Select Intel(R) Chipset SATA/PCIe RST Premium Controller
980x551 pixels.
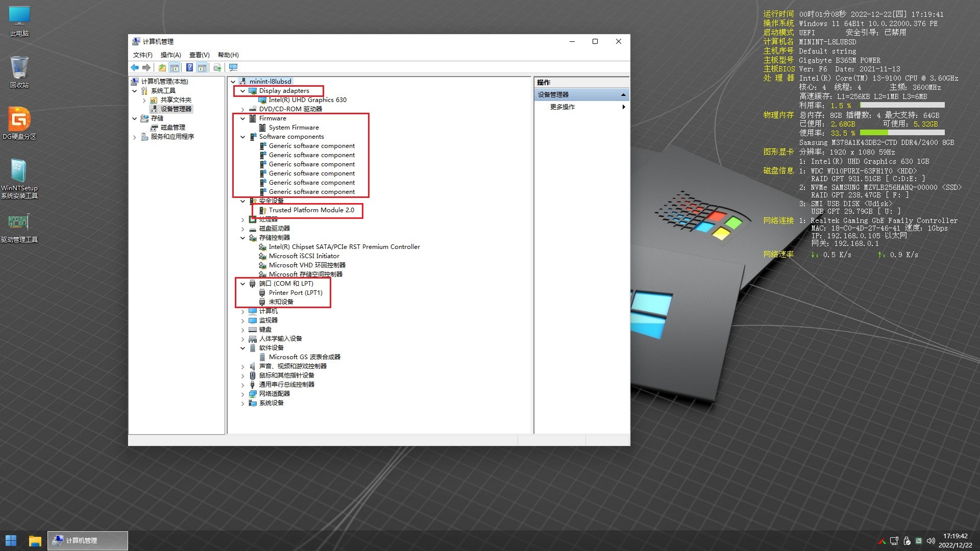point(344,247)
